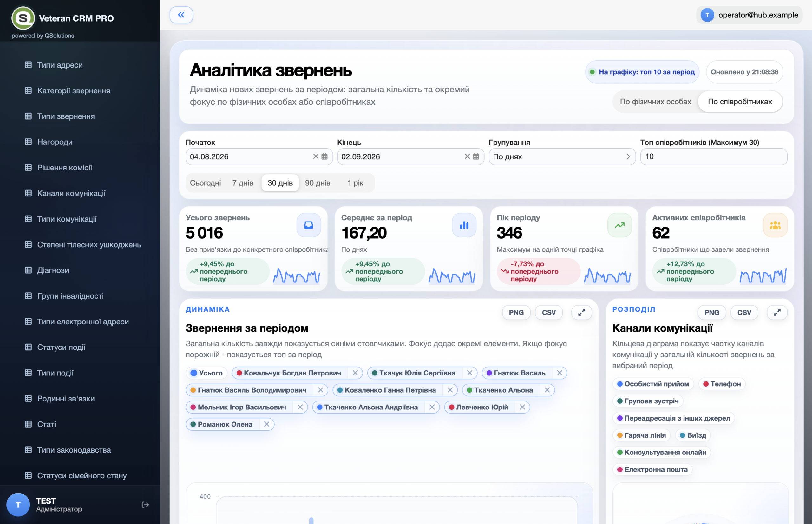This screenshot has width=812, height=524.
Task: Click Топ співробітників number field
Action: pos(713,156)
